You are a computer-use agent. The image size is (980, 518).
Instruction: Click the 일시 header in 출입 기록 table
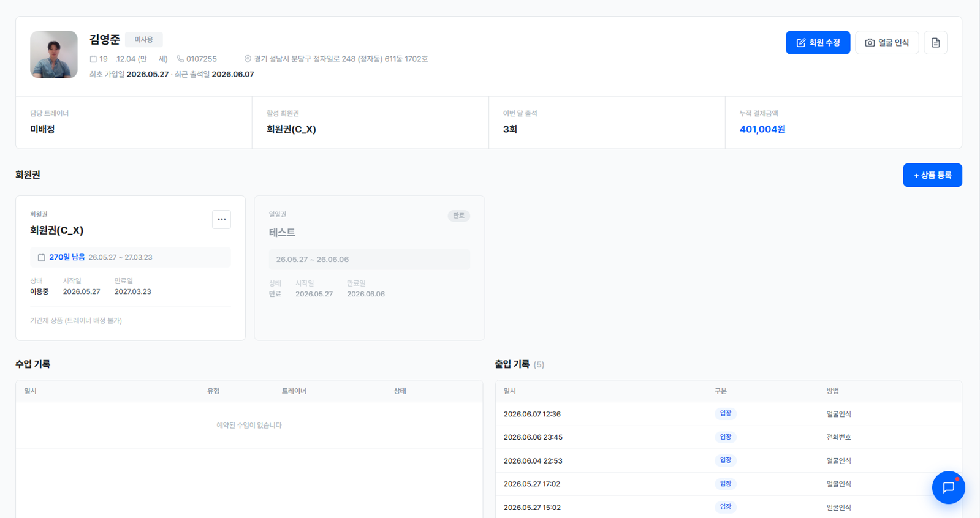pos(509,391)
